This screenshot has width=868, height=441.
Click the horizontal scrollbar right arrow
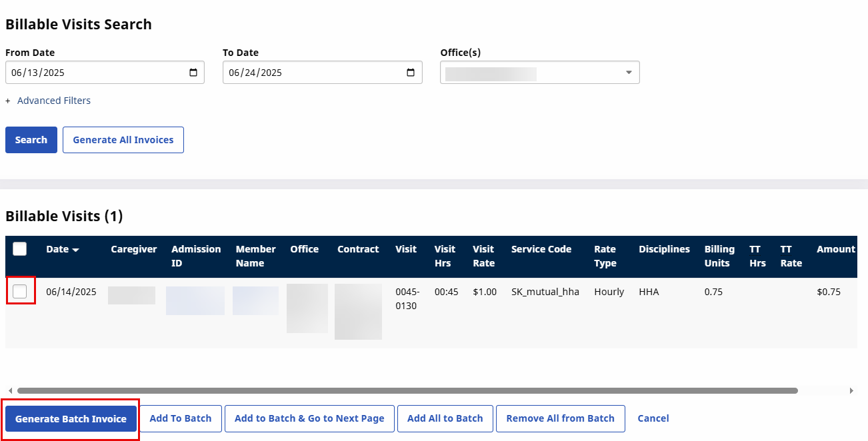point(851,390)
